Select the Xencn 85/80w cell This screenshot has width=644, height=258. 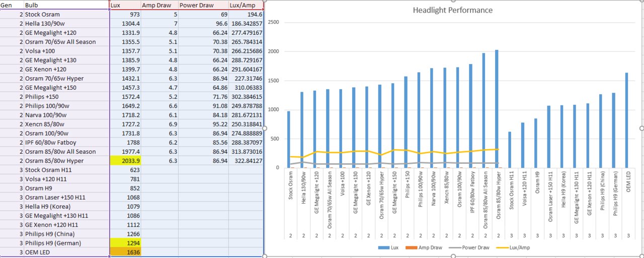tap(66, 124)
